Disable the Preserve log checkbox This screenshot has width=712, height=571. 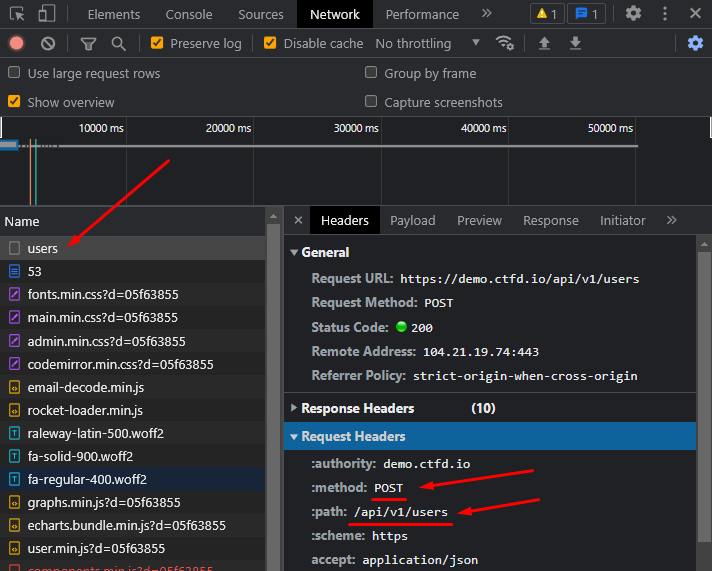tap(157, 44)
